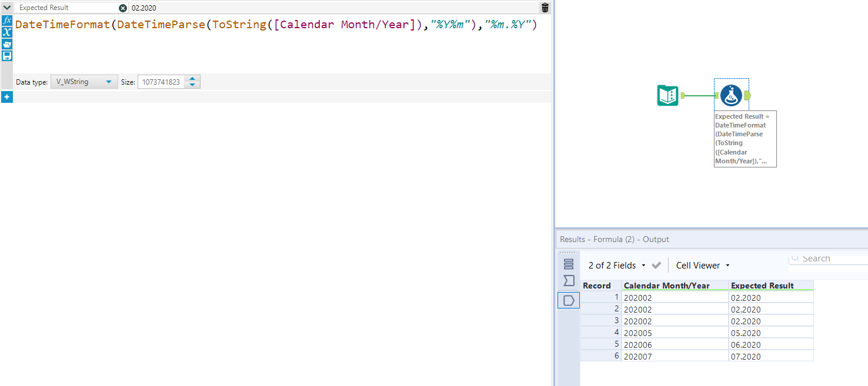The width and height of the screenshot is (868, 386).
Task: Select the Formula tool on the canvas
Action: 731,94
